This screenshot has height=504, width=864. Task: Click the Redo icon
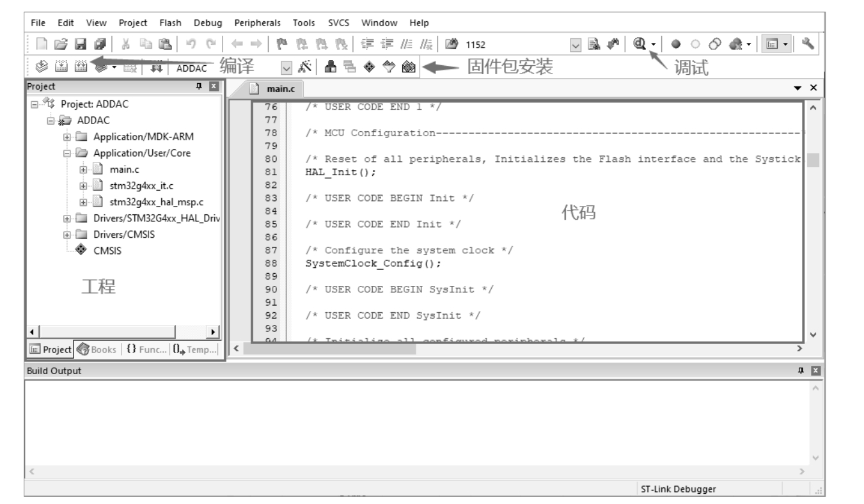(211, 44)
